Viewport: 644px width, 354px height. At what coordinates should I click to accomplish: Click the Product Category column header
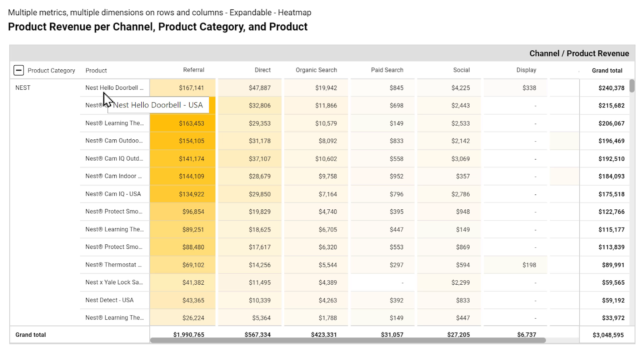[51, 70]
